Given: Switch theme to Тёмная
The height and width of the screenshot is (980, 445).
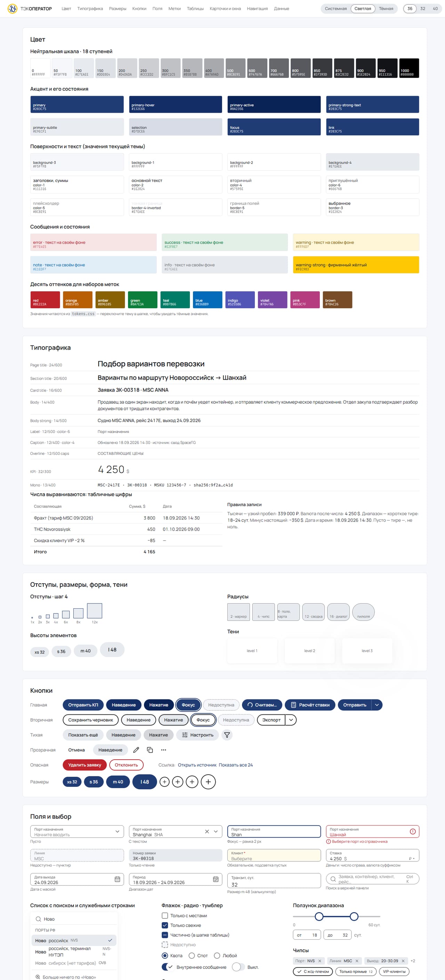Looking at the screenshot, I should coord(386,8).
